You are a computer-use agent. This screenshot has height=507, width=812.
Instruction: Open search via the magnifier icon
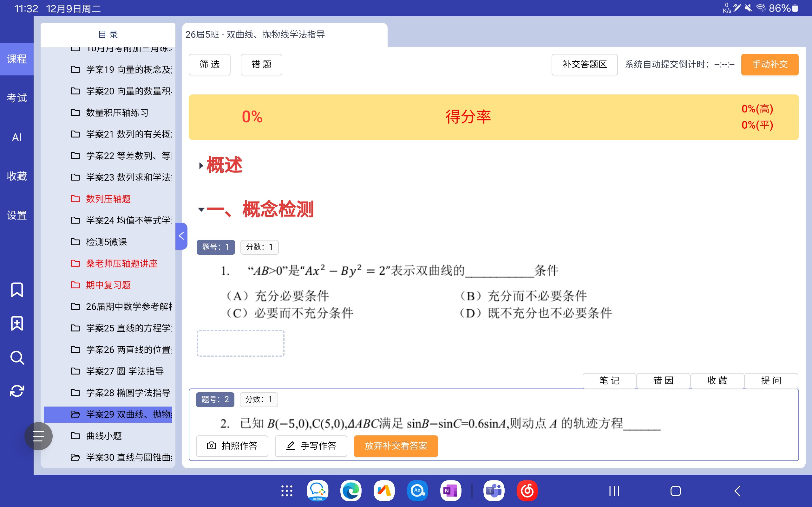17,358
